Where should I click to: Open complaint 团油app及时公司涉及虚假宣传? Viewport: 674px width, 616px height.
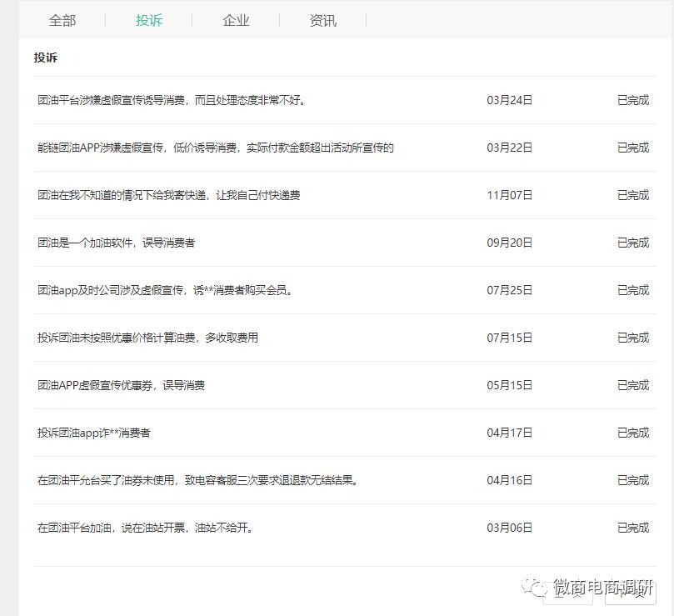166,290
